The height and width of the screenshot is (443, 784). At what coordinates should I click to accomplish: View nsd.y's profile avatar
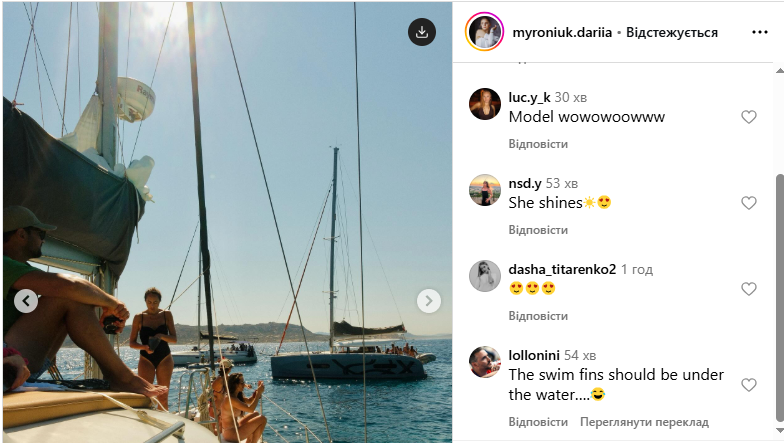tap(485, 190)
